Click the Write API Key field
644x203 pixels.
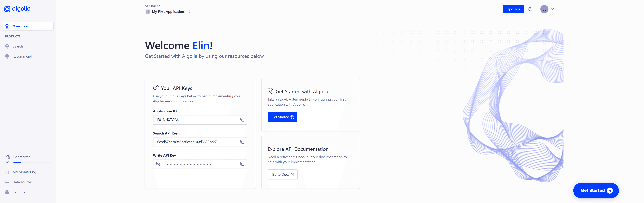[x=200, y=164]
